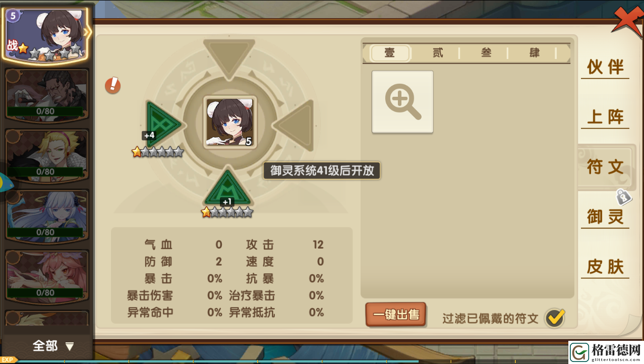The image size is (644, 364).
Task: Switch to the 贰 rune tab
Action: 438,53
